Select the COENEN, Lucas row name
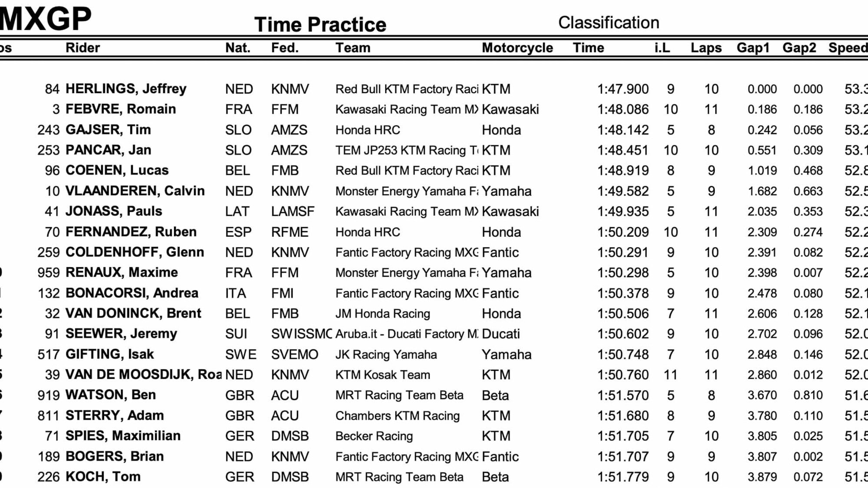Screen dimensions: 868x488 (x=117, y=170)
